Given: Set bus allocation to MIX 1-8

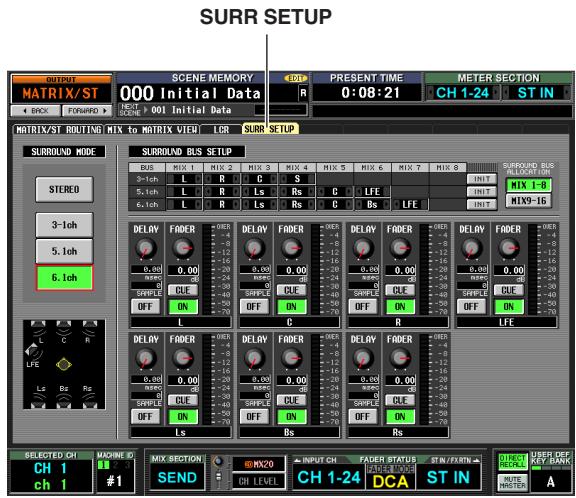Looking at the screenshot, I should [529, 185].
